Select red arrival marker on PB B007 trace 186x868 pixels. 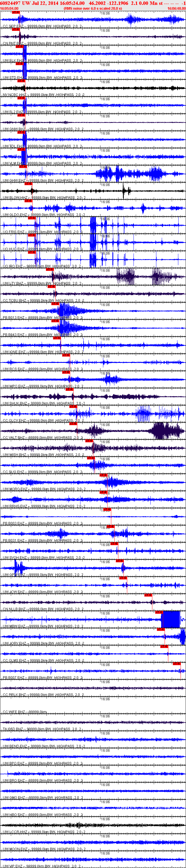177,663
